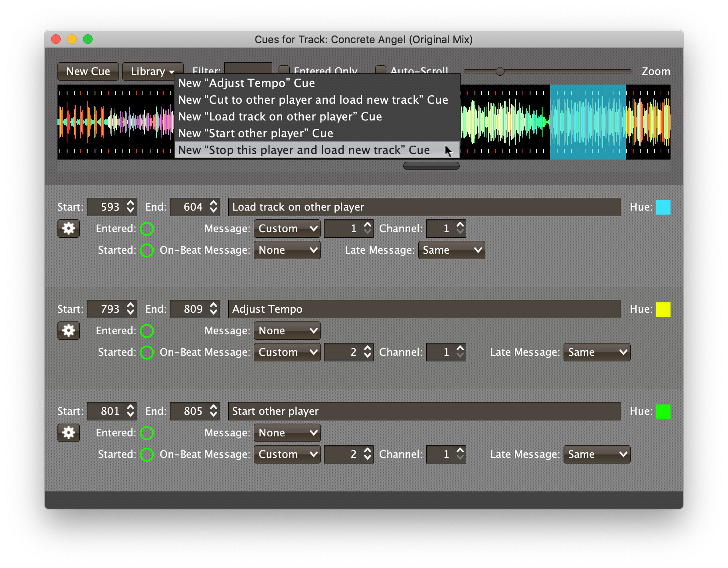Open On-Beat Message dropdown for Load track cue
The height and width of the screenshot is (568, 728).
(287, 250)
